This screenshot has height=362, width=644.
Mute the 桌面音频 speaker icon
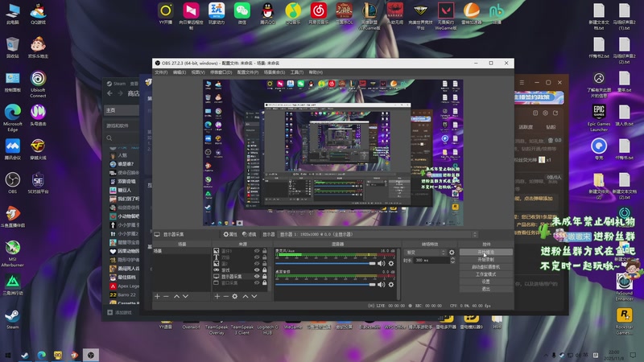tap(381, 285)
